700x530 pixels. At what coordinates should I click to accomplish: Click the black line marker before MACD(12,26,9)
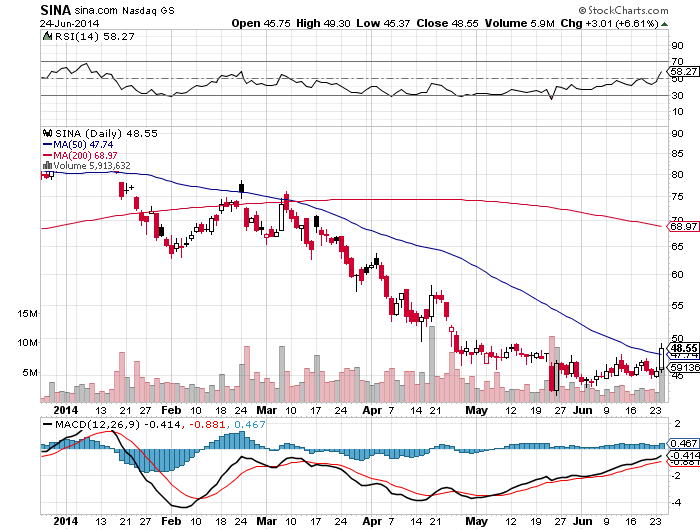click(x=47, y=425)
